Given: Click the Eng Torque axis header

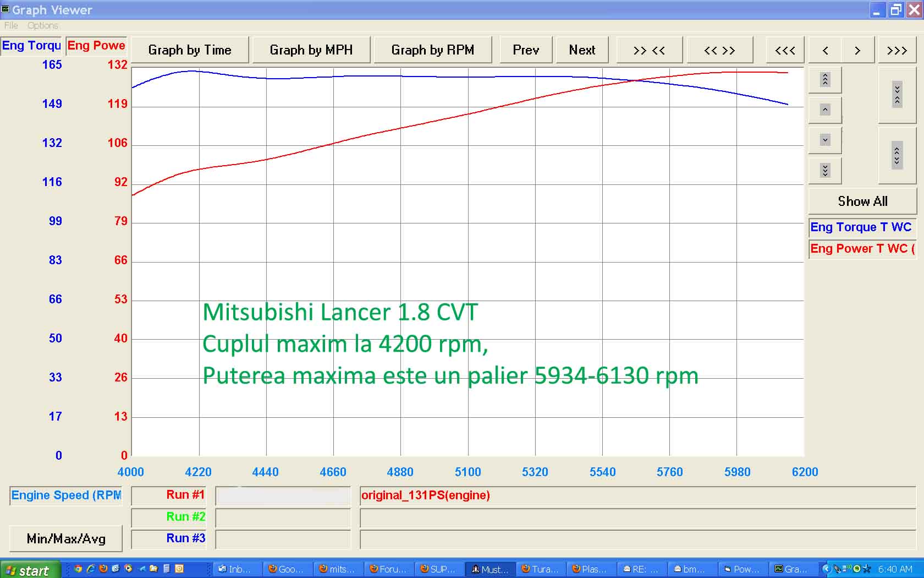Looking at the screenshot, I should coord(31,46).
